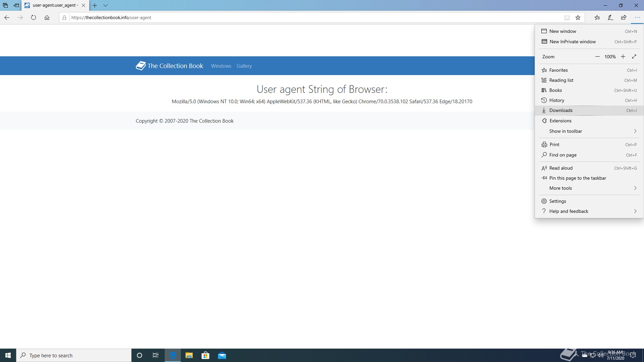This screenshot has width=644, height=362.
Task: Open History menu entry
Action: pos(589,100)
